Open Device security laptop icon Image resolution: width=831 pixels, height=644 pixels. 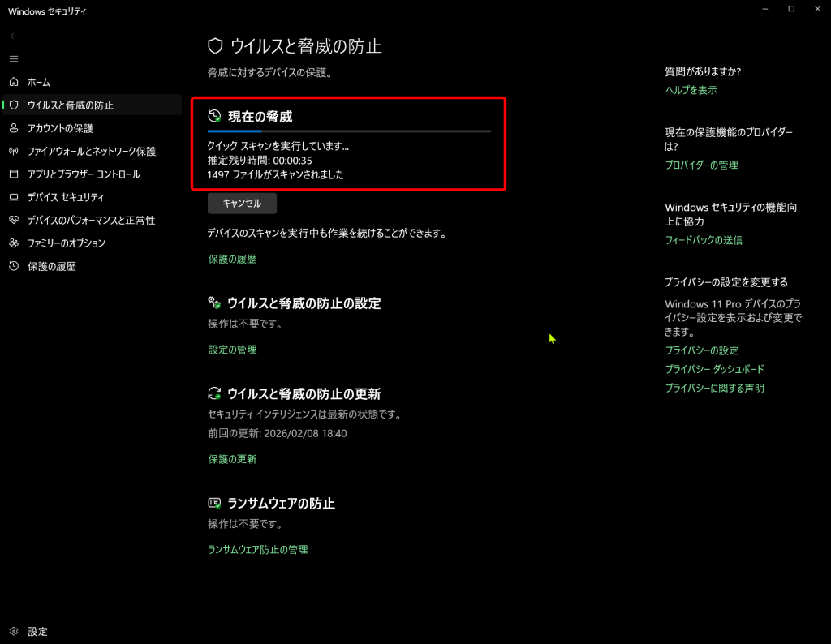click(13, 197)
